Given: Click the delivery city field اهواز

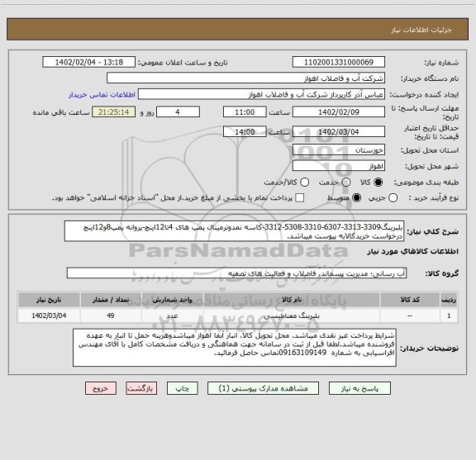Looking at the screenshot, I should pyautogui.click(x=339, y=166).
